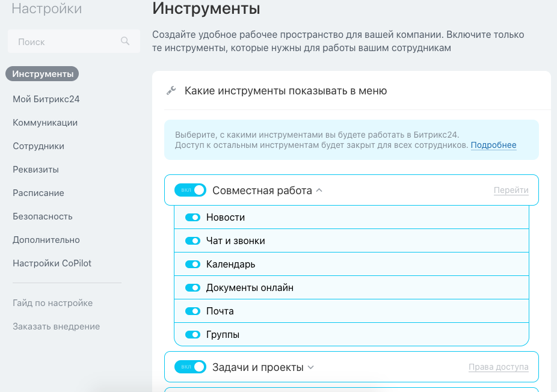This screenshot has height=392, width=557.
Task: Collapse the Совместная работа chevron
Action: [x=319, y=191]
